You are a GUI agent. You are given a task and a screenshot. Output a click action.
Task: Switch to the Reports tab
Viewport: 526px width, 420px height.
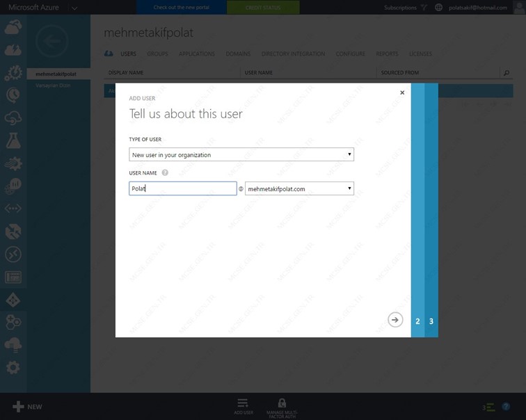(x=387, y=54)
